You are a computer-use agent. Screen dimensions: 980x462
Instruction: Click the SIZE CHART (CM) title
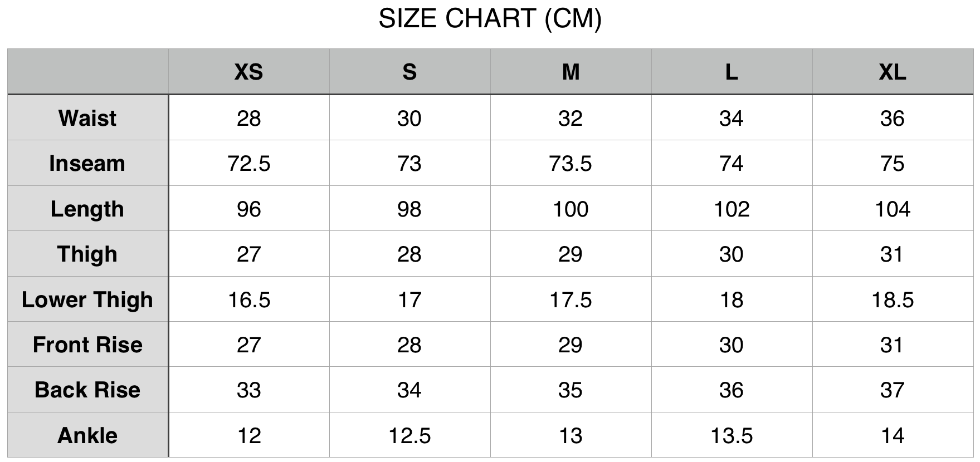click(490, 19)
